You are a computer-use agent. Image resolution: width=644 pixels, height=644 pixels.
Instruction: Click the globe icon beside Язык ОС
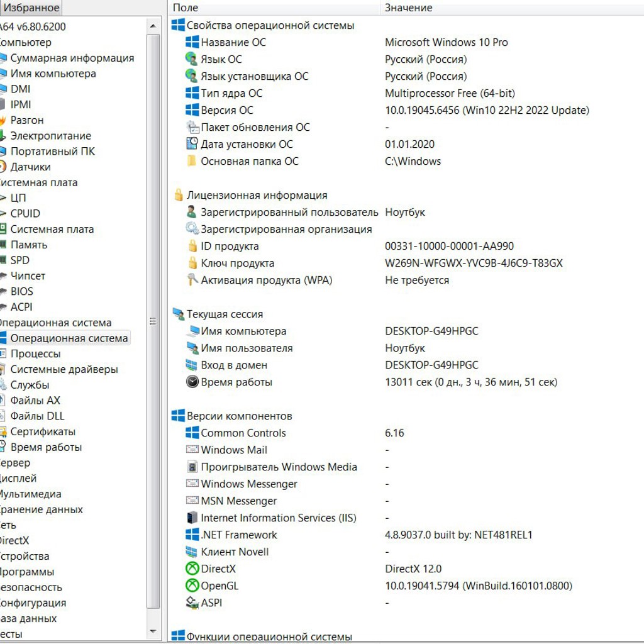pos(191,58)
